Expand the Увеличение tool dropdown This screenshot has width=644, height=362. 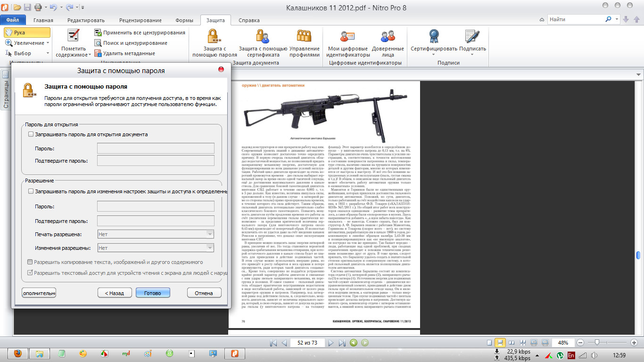click(48, 43)
